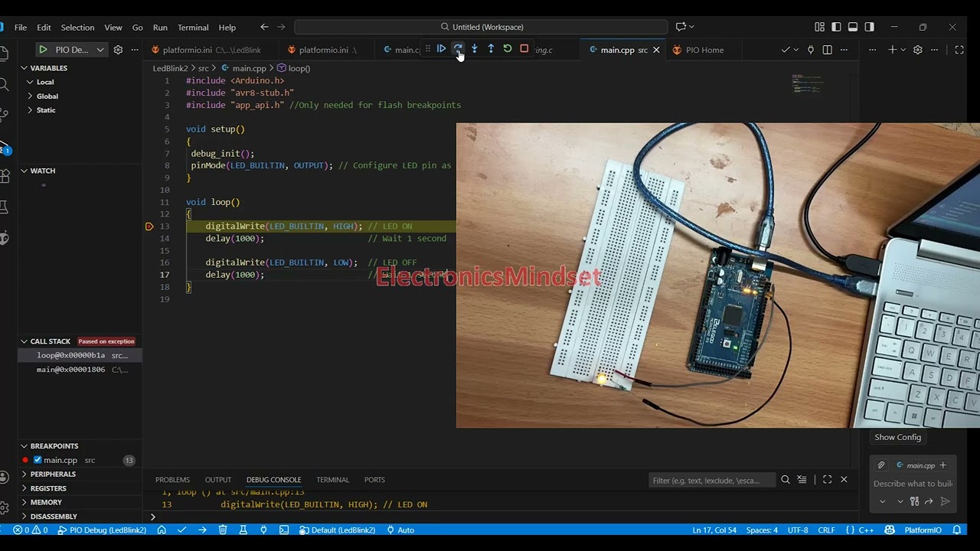Click PlatformIO Clean trash icon
Screen dimensions: 980x551
(x=223, y=530)
